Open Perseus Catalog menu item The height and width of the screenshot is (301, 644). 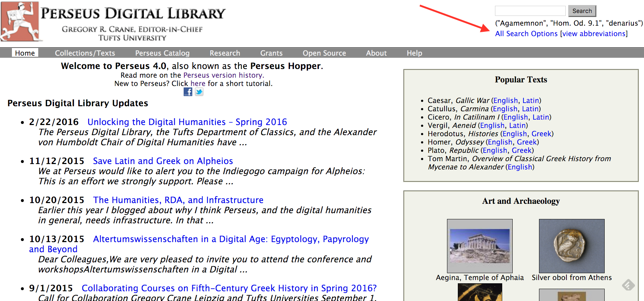(x=162, y=53)
